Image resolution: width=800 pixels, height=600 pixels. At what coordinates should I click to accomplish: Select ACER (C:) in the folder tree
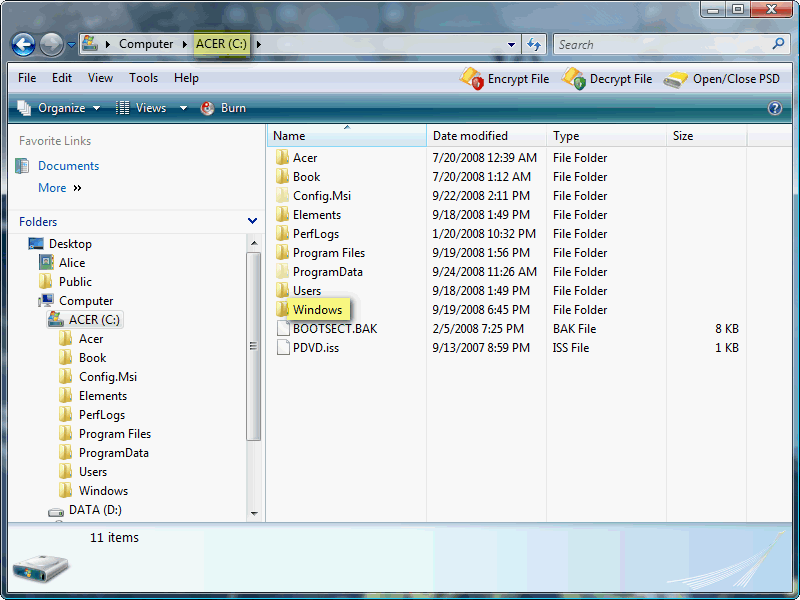94,320
